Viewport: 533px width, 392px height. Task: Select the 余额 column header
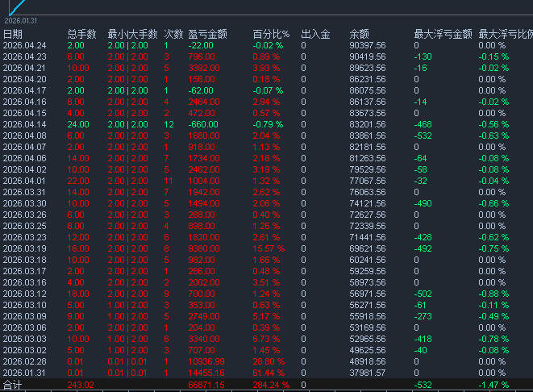tap(360, 35)
